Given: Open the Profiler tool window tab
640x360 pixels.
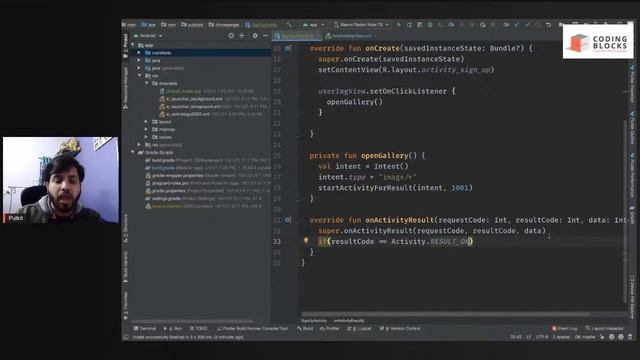Looking at the screenshot, I should (330, 328).
